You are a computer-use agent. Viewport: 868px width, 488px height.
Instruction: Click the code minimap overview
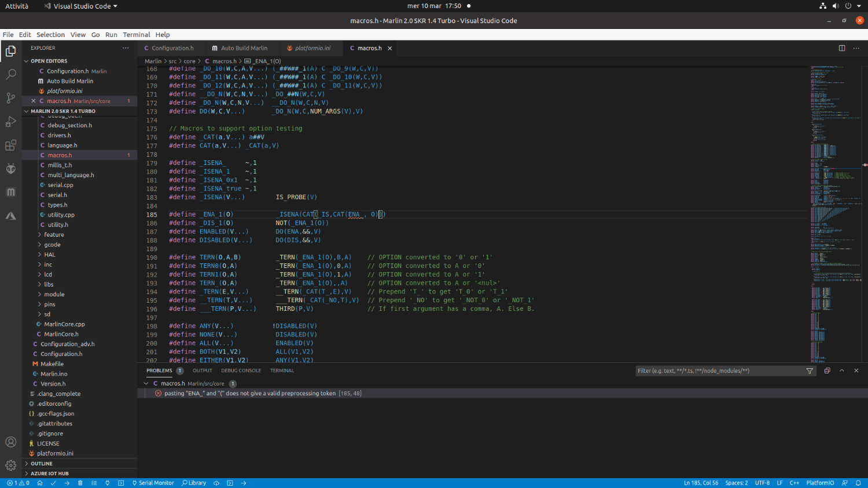coord(836,213)
